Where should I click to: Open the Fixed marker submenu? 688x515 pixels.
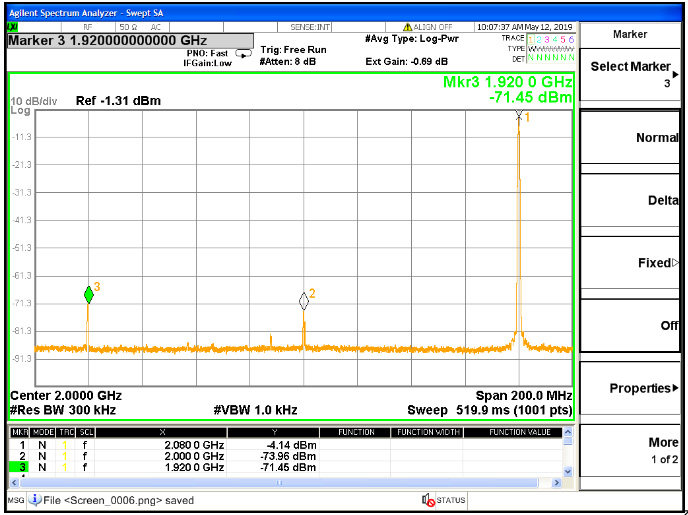[633, 263]
